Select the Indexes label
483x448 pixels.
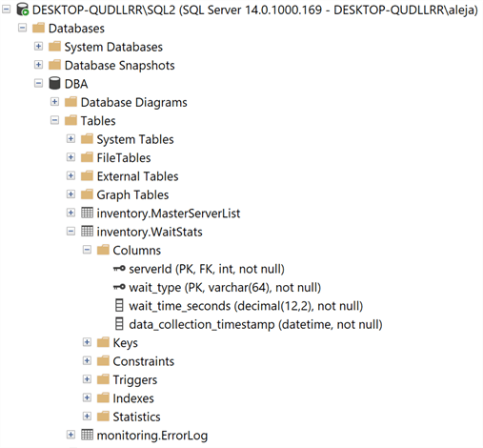[x=133, y=398]
